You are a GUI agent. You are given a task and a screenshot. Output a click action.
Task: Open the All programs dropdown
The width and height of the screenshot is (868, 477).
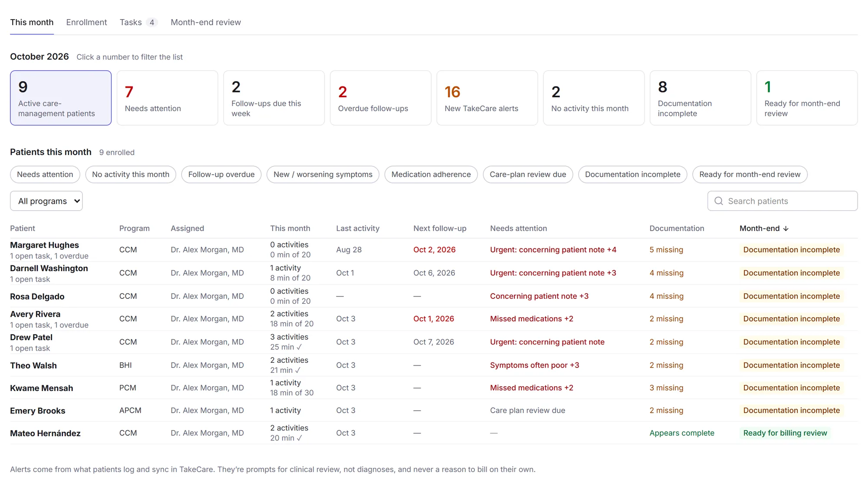(x=46, y=201)
